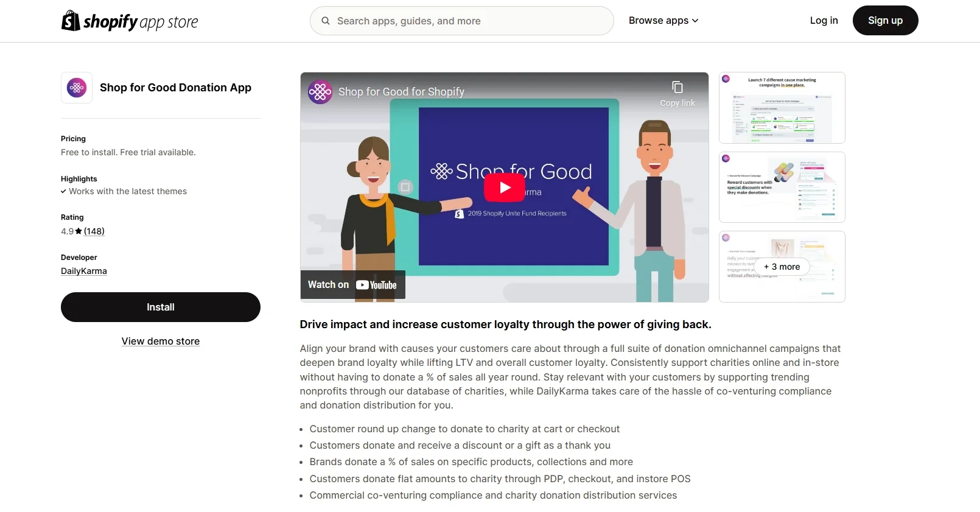Click the Commercial co-venturing compliance bullet

click(493, 496)
